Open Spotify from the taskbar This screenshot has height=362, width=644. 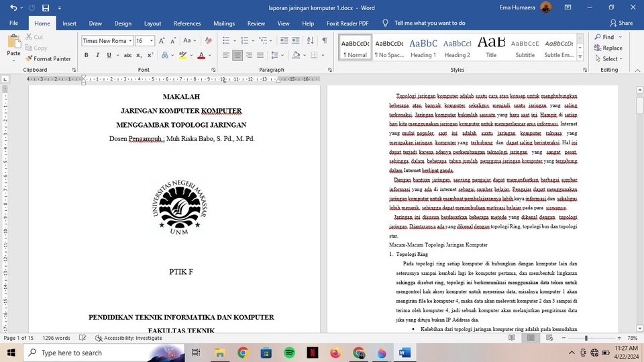tap(289, 353)
